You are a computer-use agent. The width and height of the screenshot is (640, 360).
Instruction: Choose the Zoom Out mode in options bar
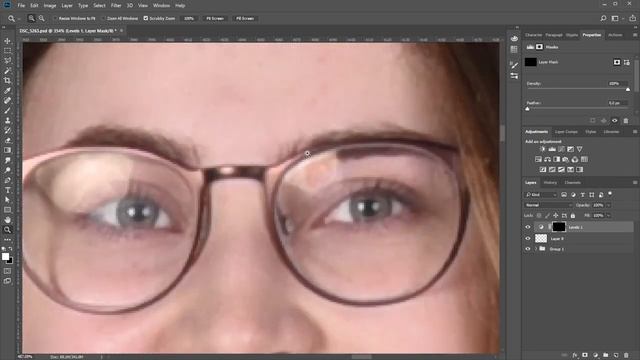[x=42, y=18]
